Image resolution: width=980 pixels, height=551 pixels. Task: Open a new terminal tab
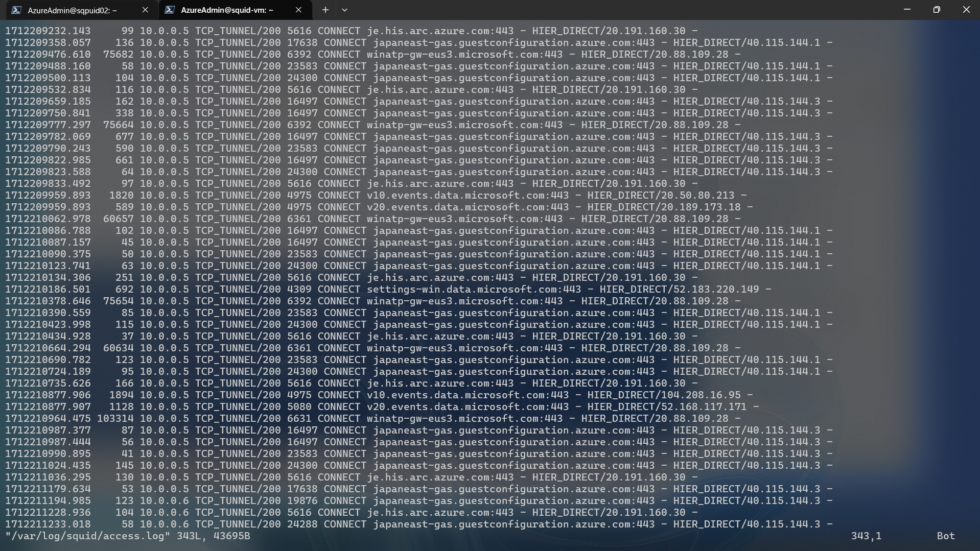pos(325,10)
